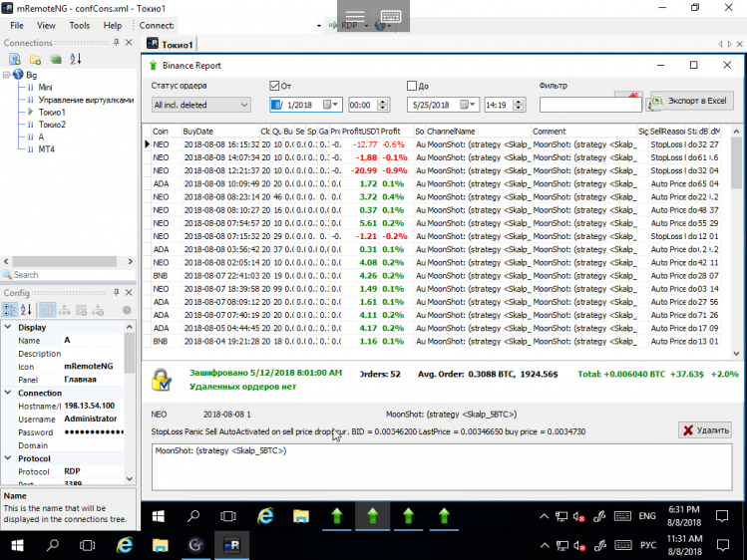Collapse the Protocol category in Config
747x560 pixels.
(8, 458)
